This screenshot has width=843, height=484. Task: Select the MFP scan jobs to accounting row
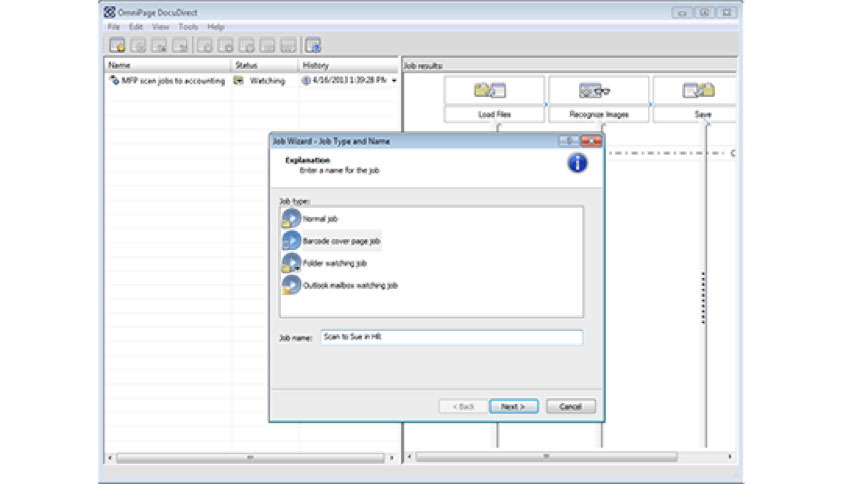[252, 81]
